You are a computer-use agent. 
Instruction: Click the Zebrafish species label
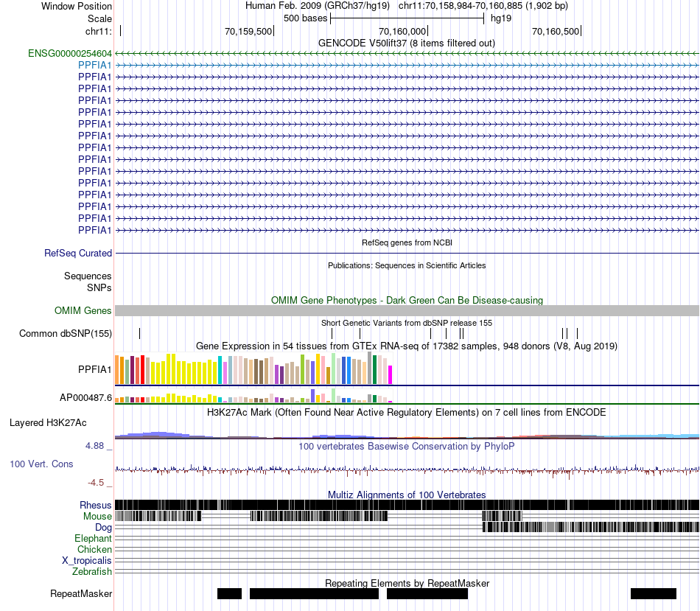coord(92,572)
